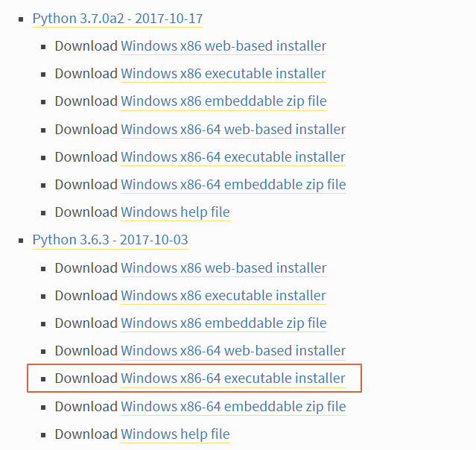Download Python 3.7.0a2 Windows x86 web-based installer
The image size is (476, 450).
click(223, 46)
